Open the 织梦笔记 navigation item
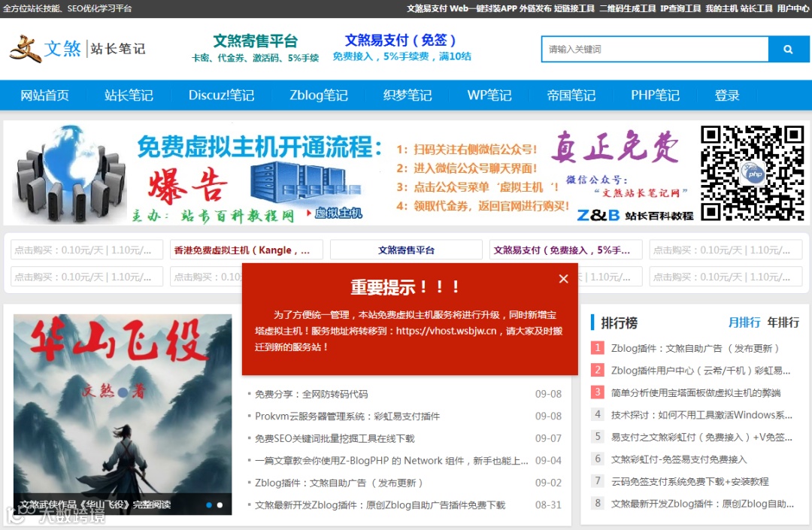This screenshot has width=812, height=530. coord(408,95)
